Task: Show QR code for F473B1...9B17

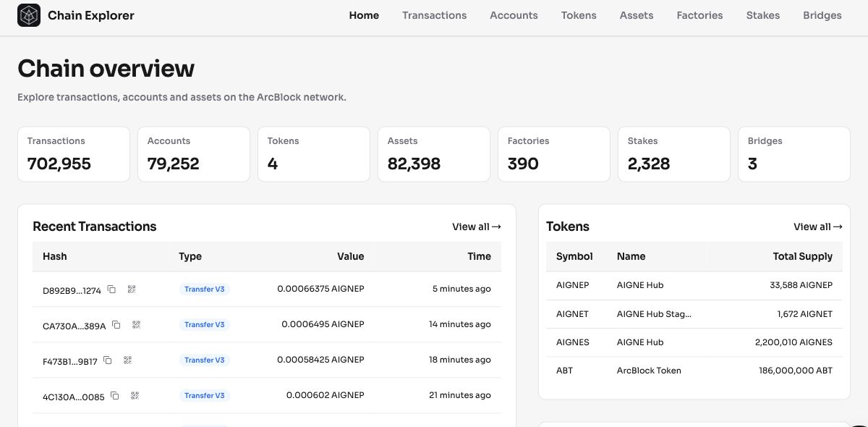Action: 128,360
